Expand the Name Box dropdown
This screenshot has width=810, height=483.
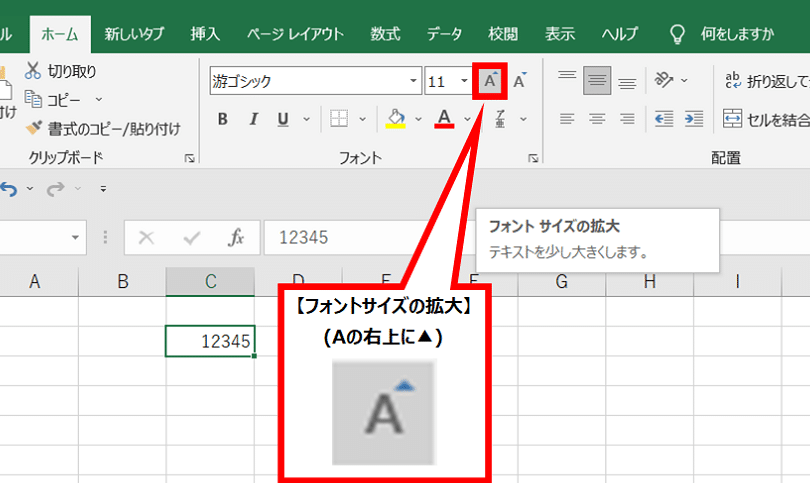(x=77, y=238)
